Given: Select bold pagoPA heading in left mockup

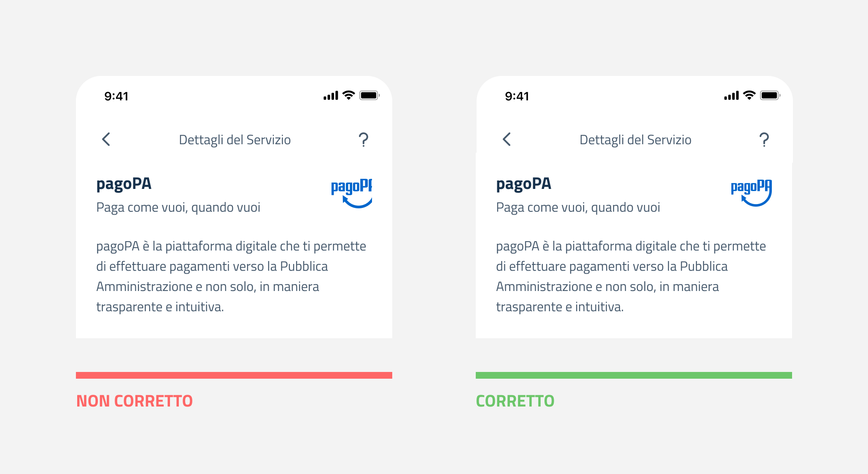Looking at the screenshot, I should [x=124, y=184].
